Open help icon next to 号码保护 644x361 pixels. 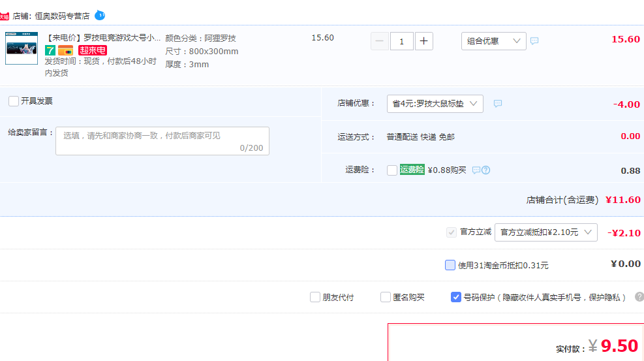(639, 297)
